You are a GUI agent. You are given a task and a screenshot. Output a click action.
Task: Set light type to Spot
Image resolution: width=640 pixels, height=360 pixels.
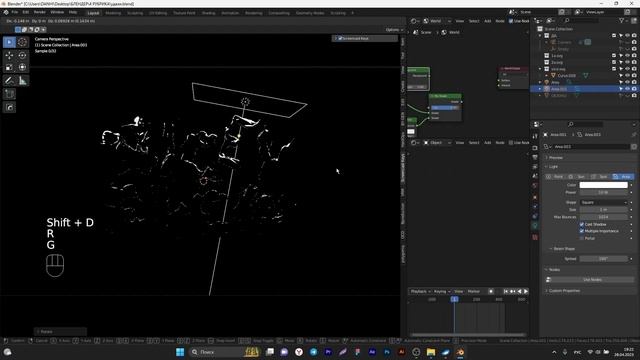[600, 177]
